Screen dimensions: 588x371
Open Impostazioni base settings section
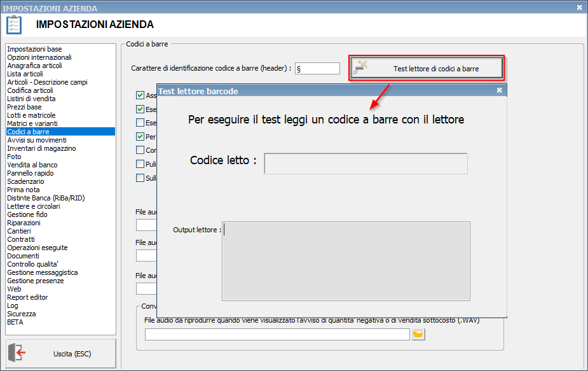coord(34,49)
